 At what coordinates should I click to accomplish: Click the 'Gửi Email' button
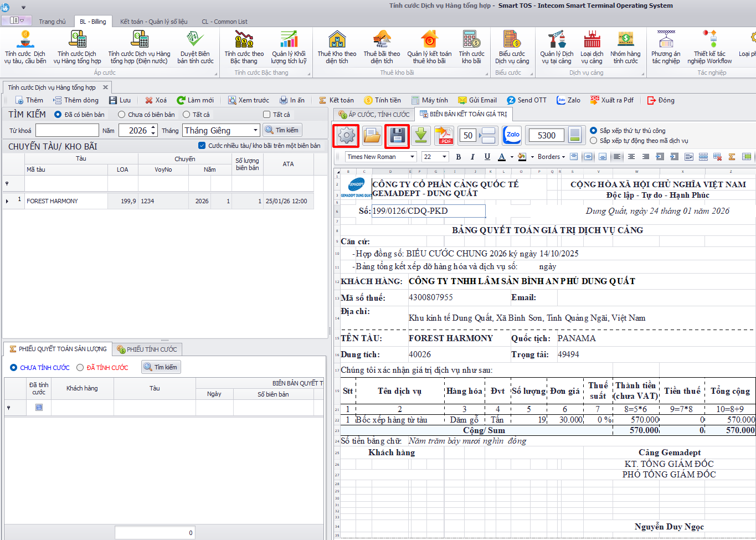click(x=477, y=100)
